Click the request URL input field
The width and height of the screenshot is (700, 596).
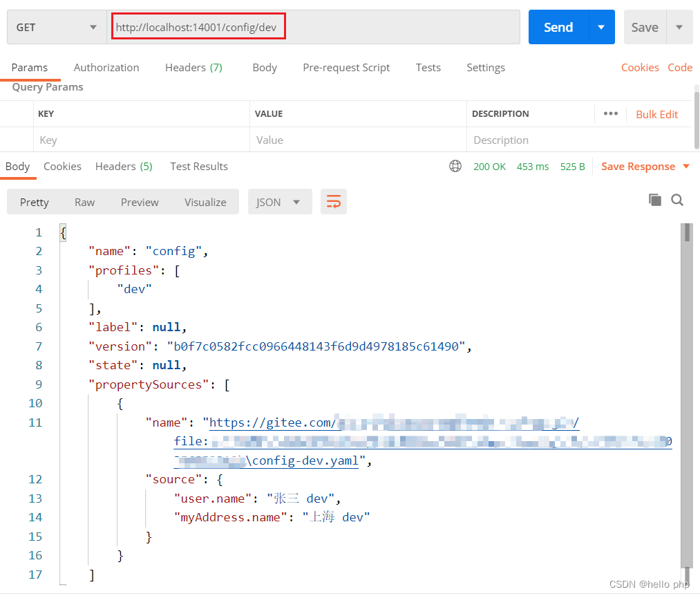(314, 27)
